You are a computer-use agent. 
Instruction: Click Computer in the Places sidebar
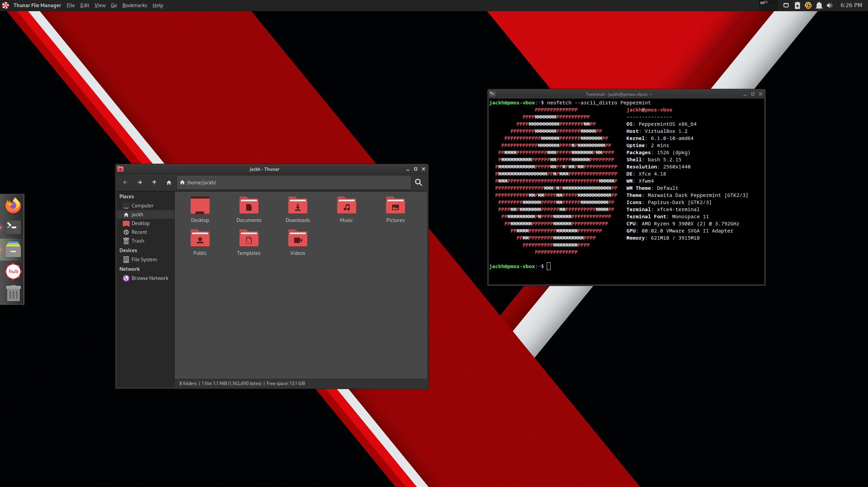coord(142,205)
